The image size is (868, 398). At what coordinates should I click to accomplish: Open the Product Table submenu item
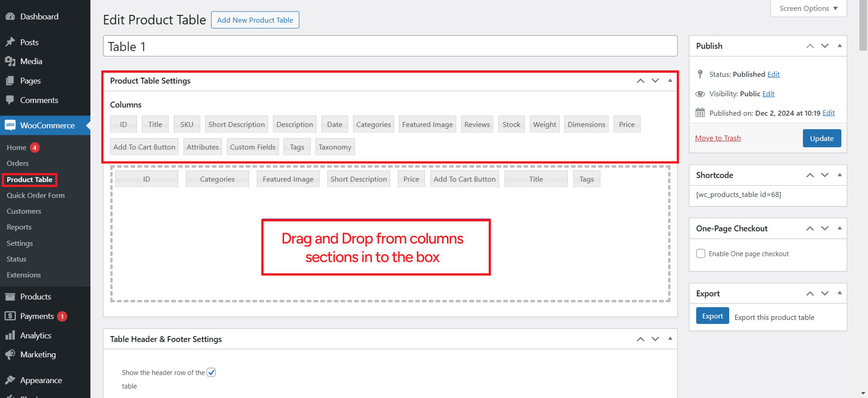(x=29, y=179)
